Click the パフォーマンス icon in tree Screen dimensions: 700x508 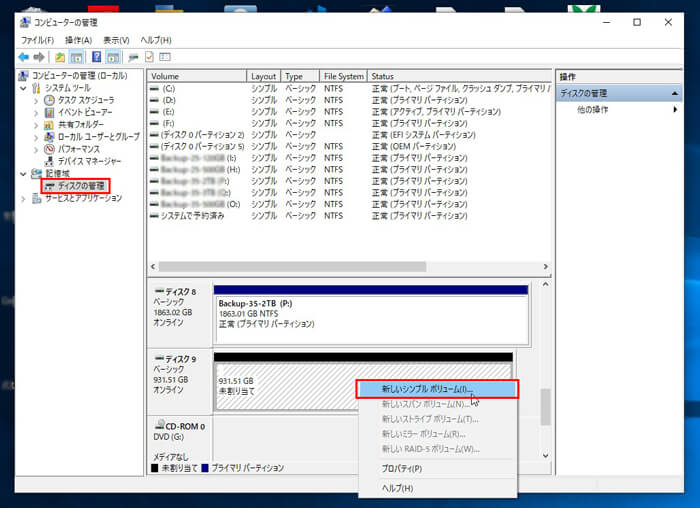49,149
